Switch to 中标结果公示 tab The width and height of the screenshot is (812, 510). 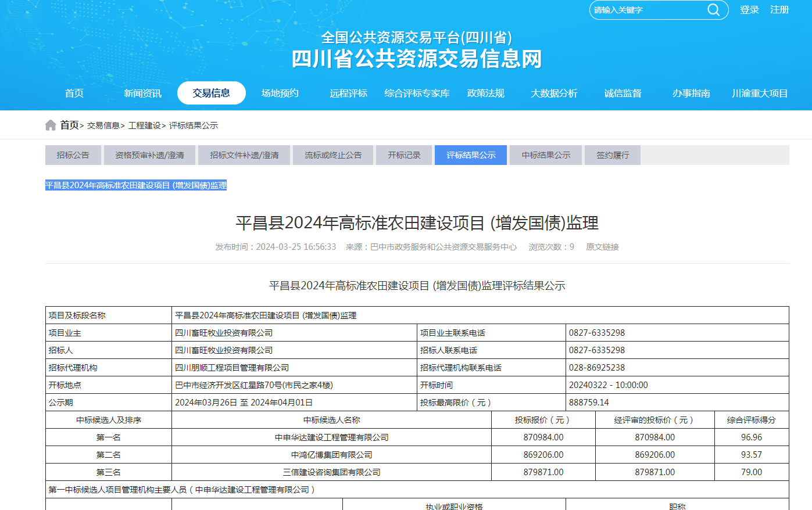(x=546, y=155)
